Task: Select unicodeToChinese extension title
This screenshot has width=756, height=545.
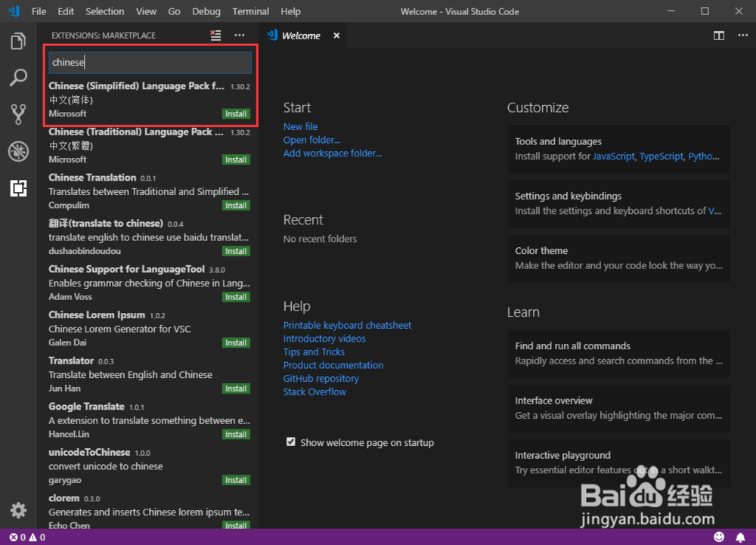Action: pyautogui.click(x=89, y=452)
